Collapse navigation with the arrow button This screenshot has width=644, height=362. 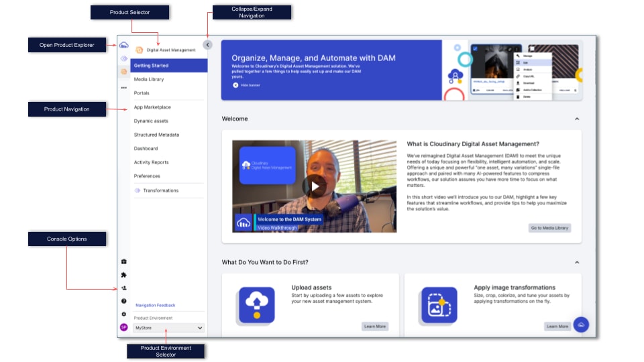click(207, 45)
